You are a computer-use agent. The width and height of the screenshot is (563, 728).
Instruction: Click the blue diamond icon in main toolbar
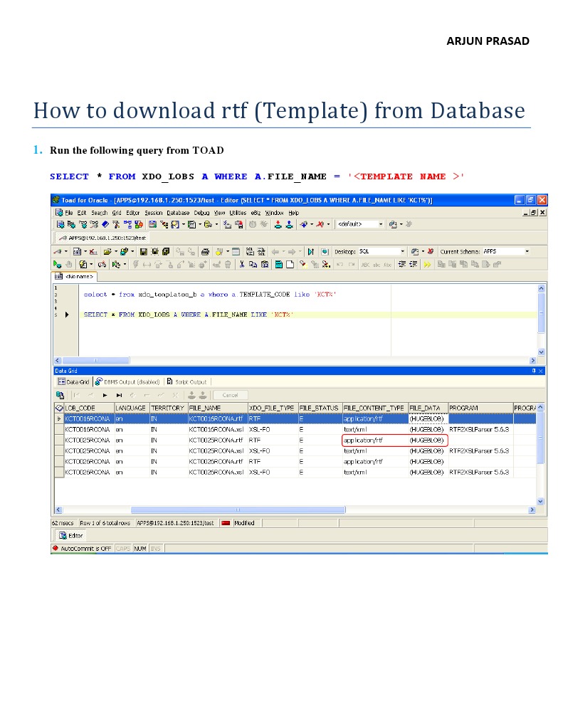point(105,224)
